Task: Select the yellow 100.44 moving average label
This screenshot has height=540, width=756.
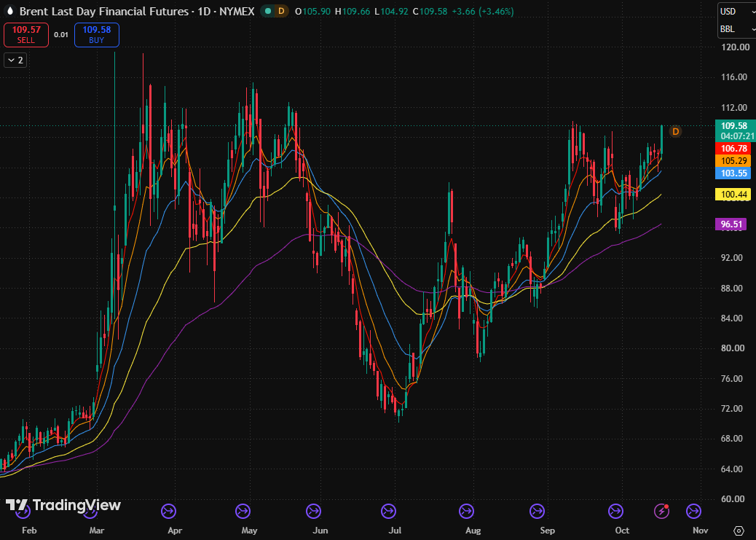Action: [x=733, y=195]
